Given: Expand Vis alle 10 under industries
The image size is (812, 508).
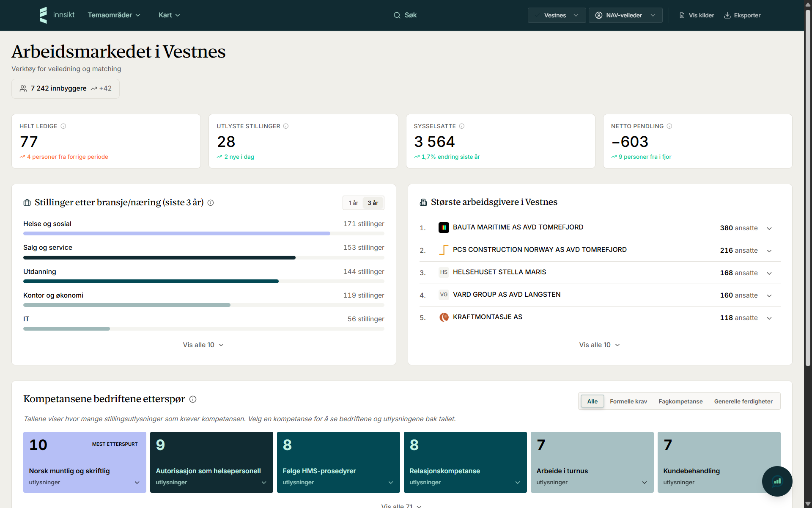Looking at the screenshot, I should tap(203, 345).
